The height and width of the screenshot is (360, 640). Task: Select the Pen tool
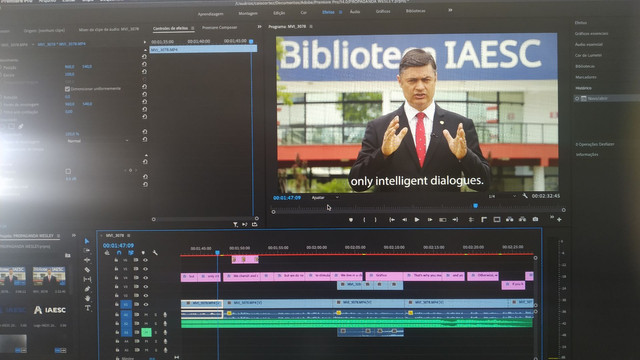pos(87,289)
